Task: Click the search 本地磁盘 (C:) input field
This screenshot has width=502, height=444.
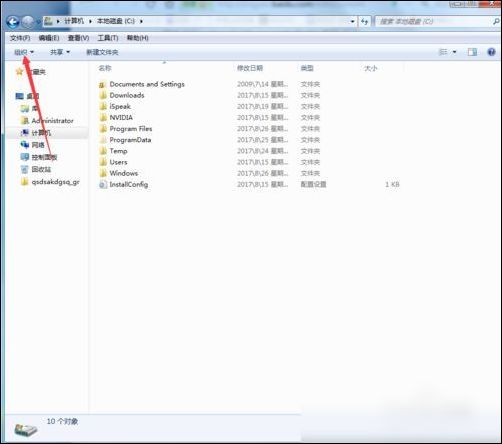Action: (433, 22)
